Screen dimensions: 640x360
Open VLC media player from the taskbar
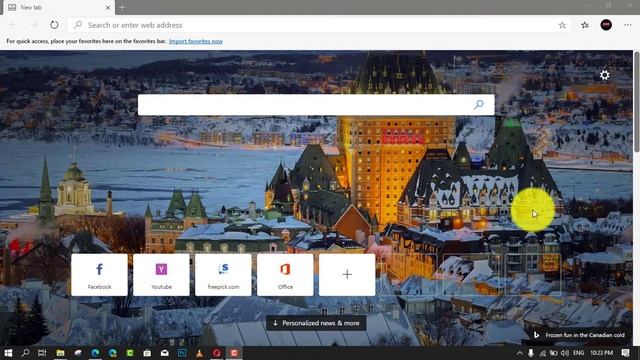click(200, 353)
